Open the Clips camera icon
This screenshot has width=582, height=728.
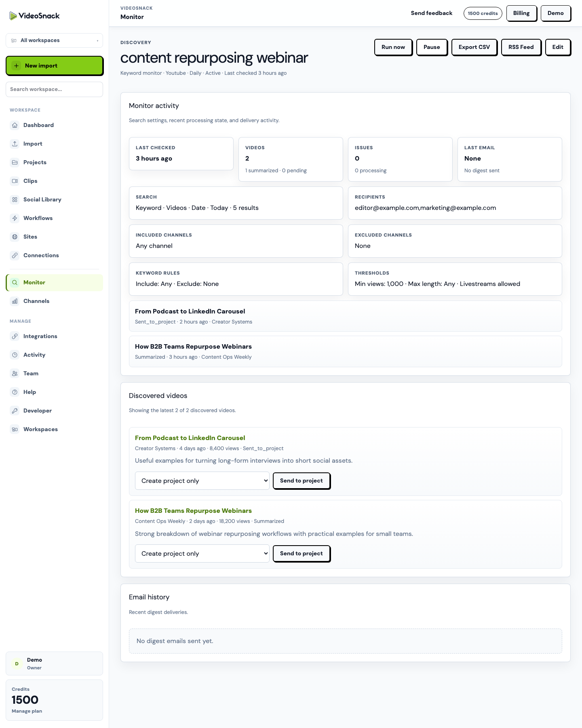click(x=15, y=181)
